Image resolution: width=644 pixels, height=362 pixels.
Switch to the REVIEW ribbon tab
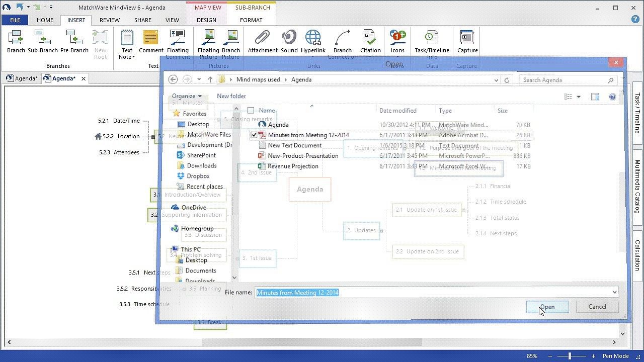(x=110, y=20)
